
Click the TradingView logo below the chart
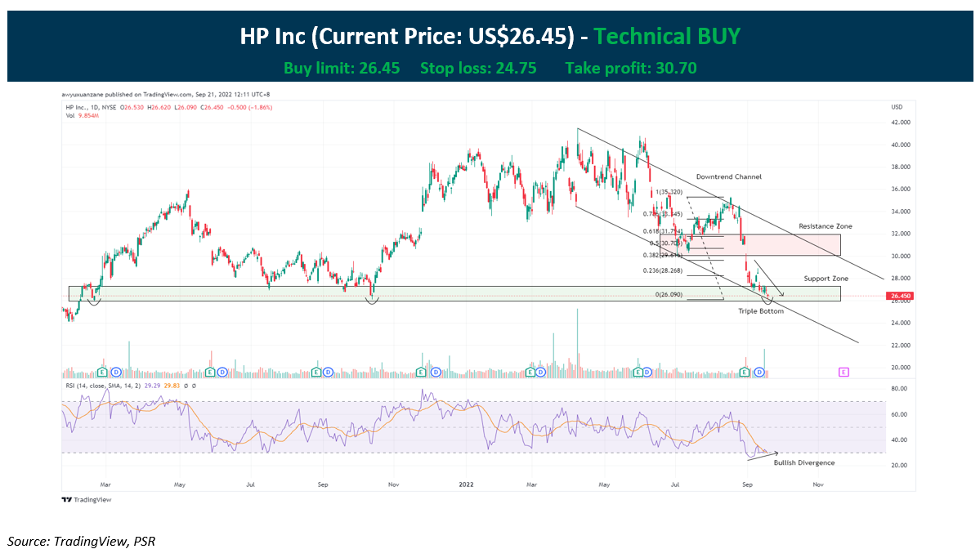(x=87, y=500)
